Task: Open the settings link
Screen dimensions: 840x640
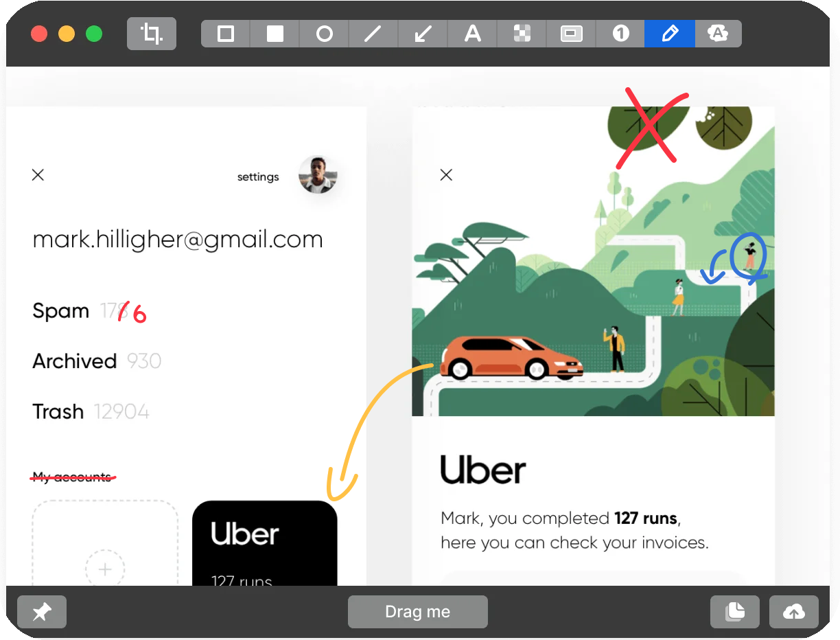Action: click(258, 176)
